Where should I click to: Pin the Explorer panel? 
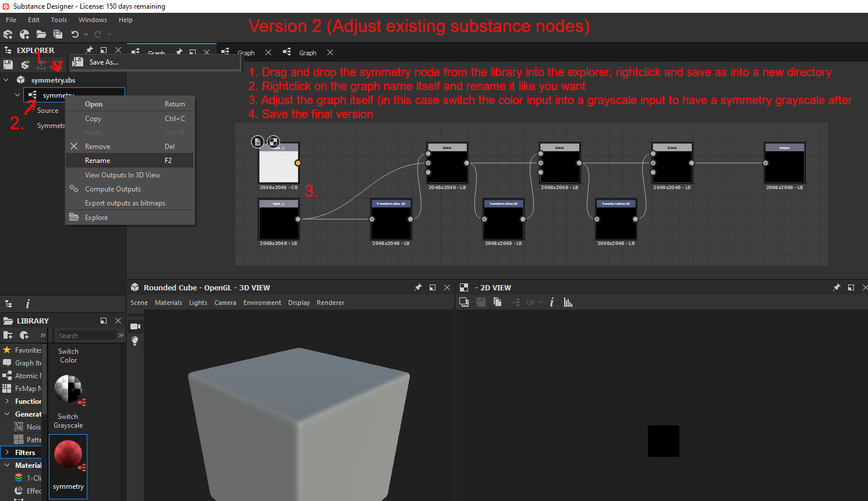click(x=88, y=49)
